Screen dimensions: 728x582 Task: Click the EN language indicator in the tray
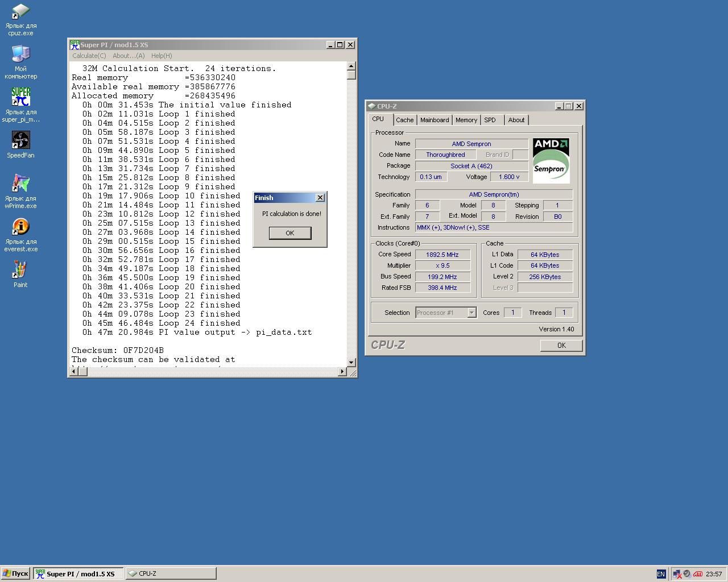661,574
